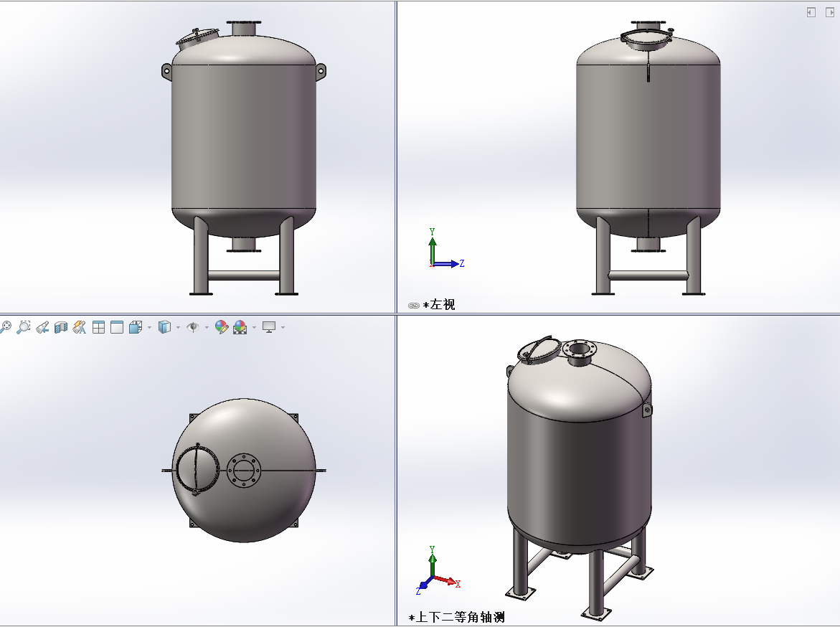Click the left-arrow panel collapse button
The width and height of the screenshot is (840, 627).
pos(811,12)
